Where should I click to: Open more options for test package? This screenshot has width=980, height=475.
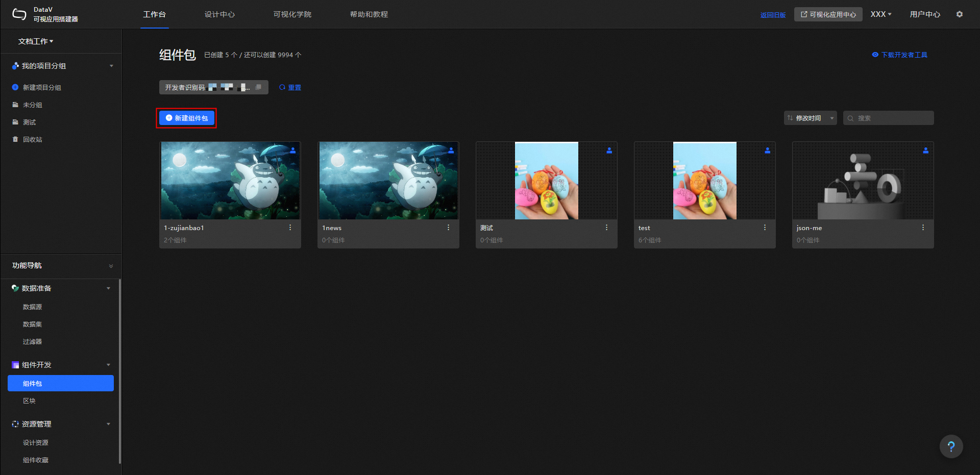pyautogui.click(x=765, y=228)
